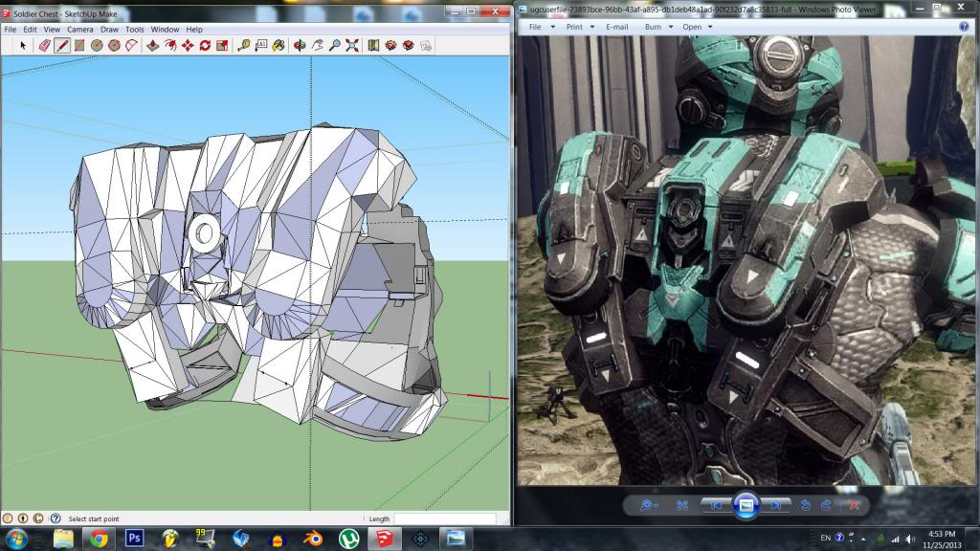
Task: Click the volume icon in system tray
Action: [910, 539]
